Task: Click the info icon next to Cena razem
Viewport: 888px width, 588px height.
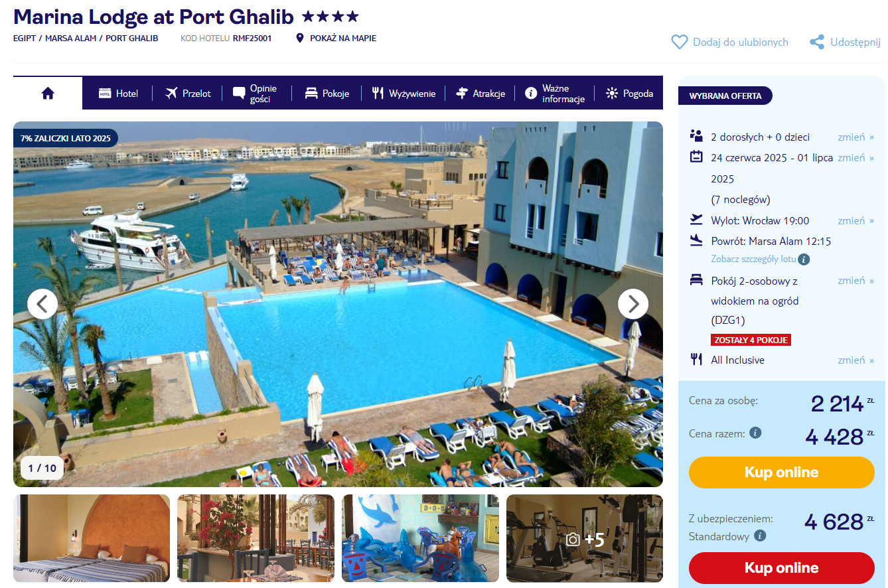Action: [755, 433]
